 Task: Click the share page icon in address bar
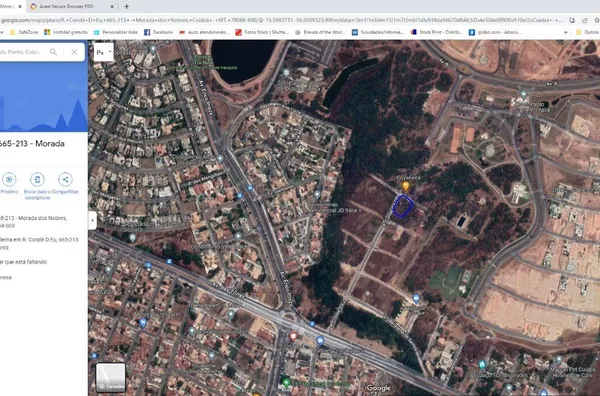(x=584, y=20)
